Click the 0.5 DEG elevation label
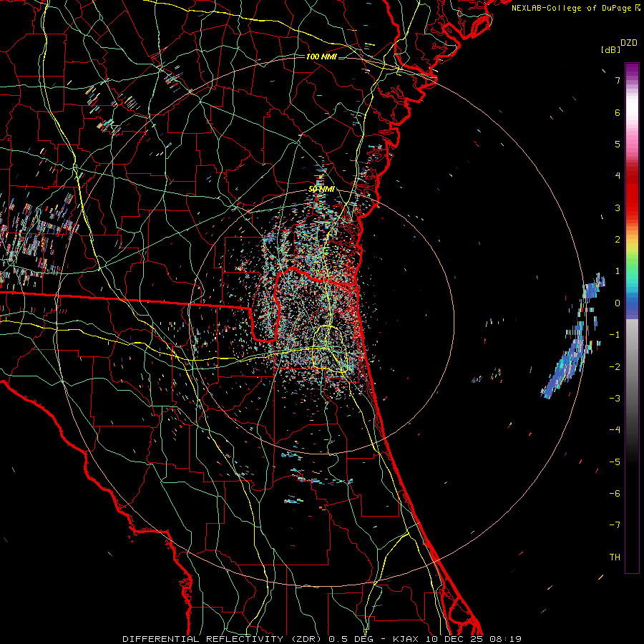This screenshot has height=644, width=644. tap(351, 639)
